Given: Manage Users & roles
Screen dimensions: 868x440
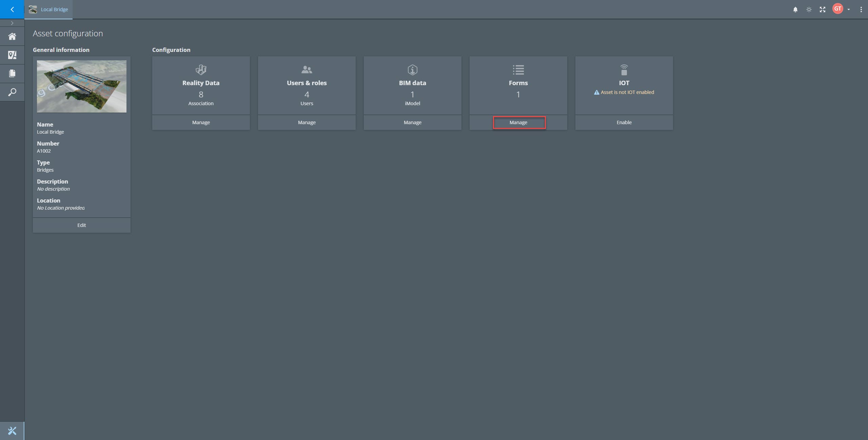Looking at the screenshot, I should 307,122.
